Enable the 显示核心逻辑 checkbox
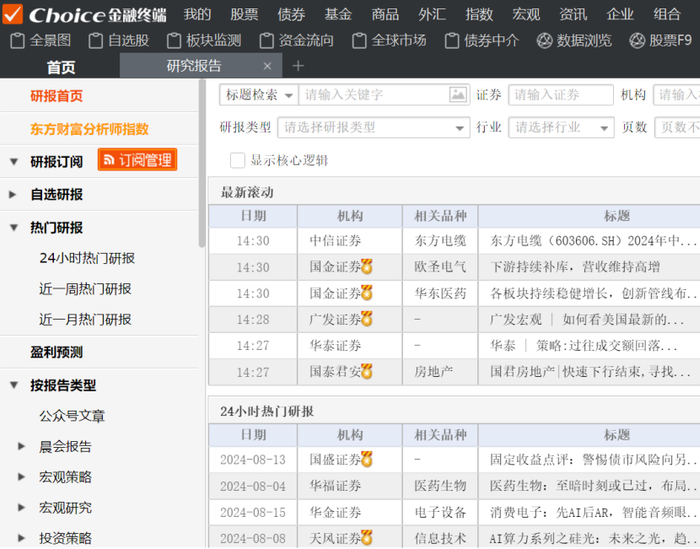Image resolution: width=700 pixels, height=549 pixels. 237,161
